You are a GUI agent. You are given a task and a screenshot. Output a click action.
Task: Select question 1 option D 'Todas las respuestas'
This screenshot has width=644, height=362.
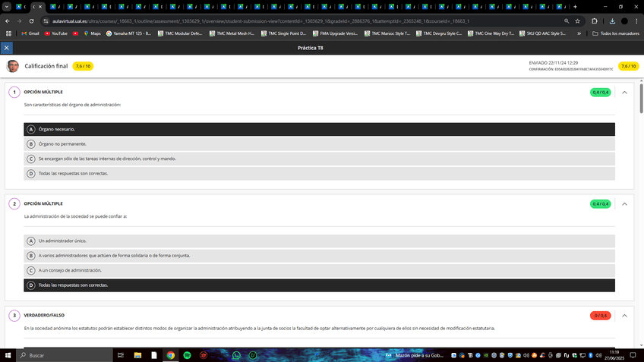319,174
